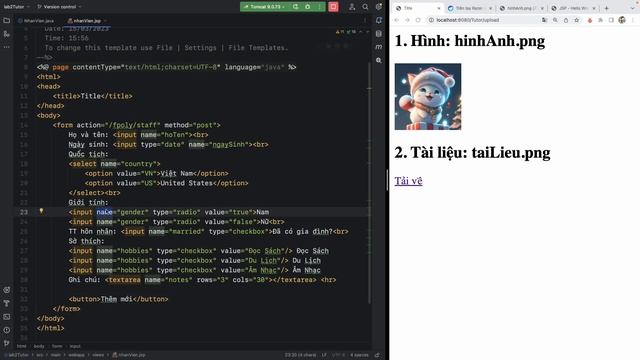Bookmark this page with the star icon
Viewport: 640px width, 360px height.
coord(576,20)
